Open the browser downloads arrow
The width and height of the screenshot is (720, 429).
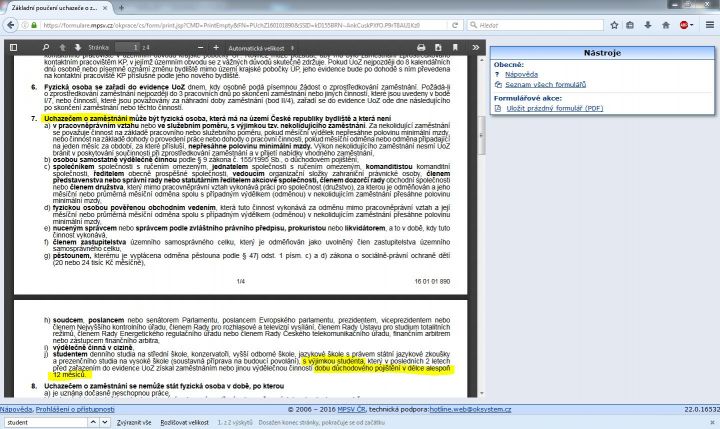coord(647,25)
